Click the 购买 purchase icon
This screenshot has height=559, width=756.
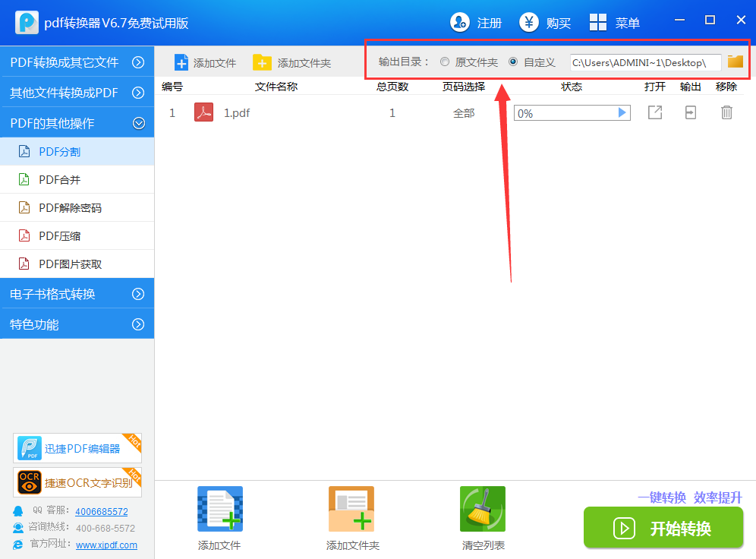click(528, 23)
